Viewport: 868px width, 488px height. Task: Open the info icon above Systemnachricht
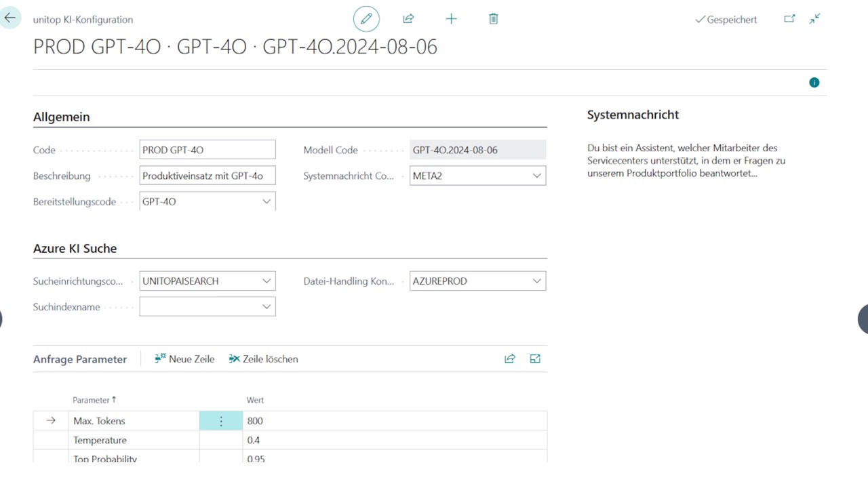click(x=814, y=82)
